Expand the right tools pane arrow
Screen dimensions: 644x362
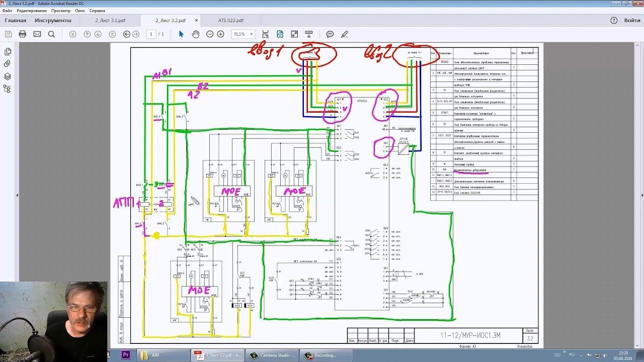point(641,195)
